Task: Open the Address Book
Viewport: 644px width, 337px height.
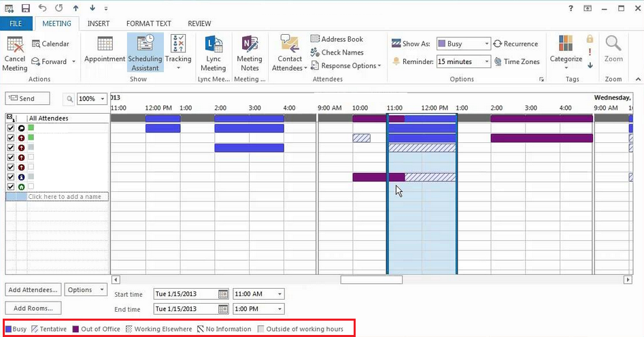Action: [x=337, y=39]
